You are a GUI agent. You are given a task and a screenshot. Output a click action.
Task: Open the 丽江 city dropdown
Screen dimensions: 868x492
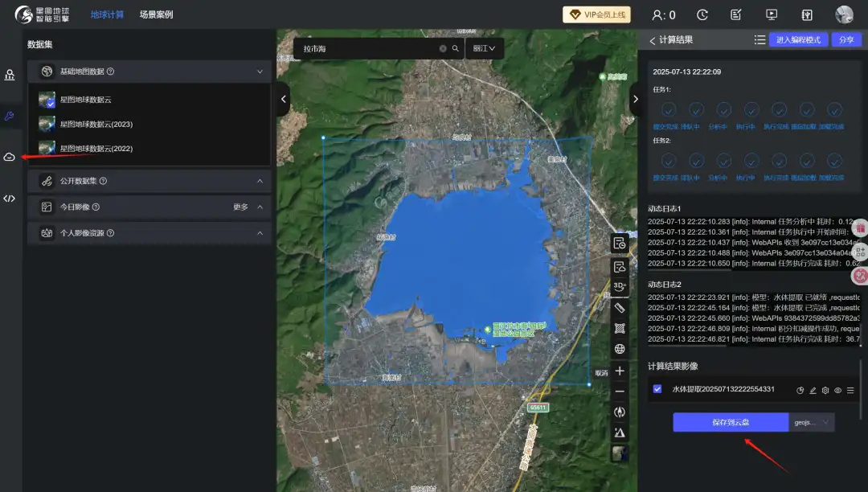(484, 49)
